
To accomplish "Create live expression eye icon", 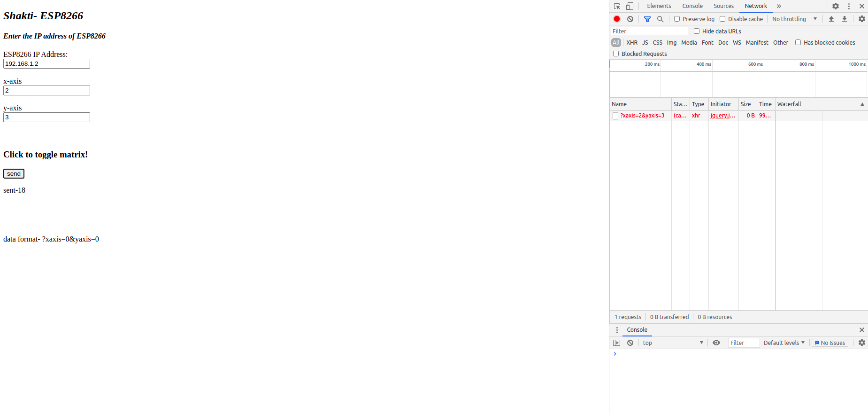I will pos(716,343).
